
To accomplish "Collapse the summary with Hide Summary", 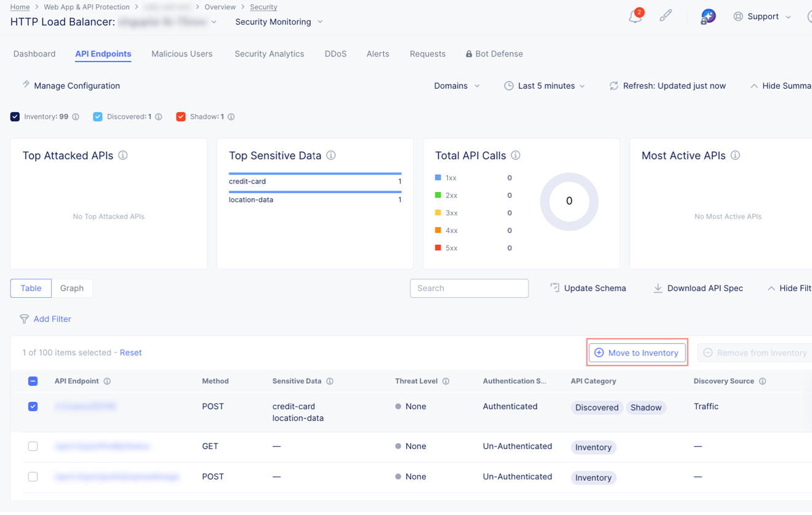I will [781, 86].
